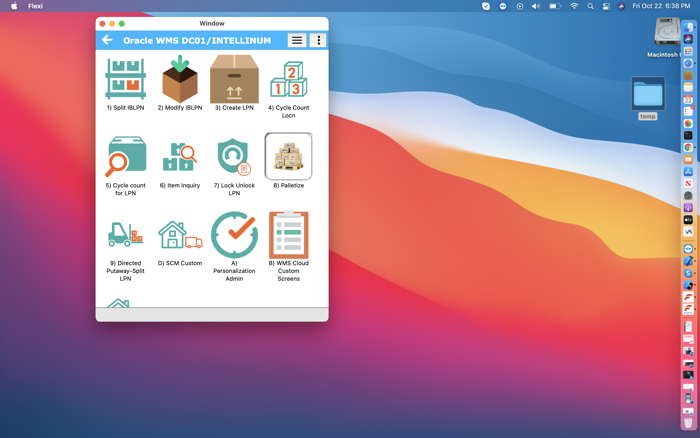Open Apple TV from the dock

point(688,219)
